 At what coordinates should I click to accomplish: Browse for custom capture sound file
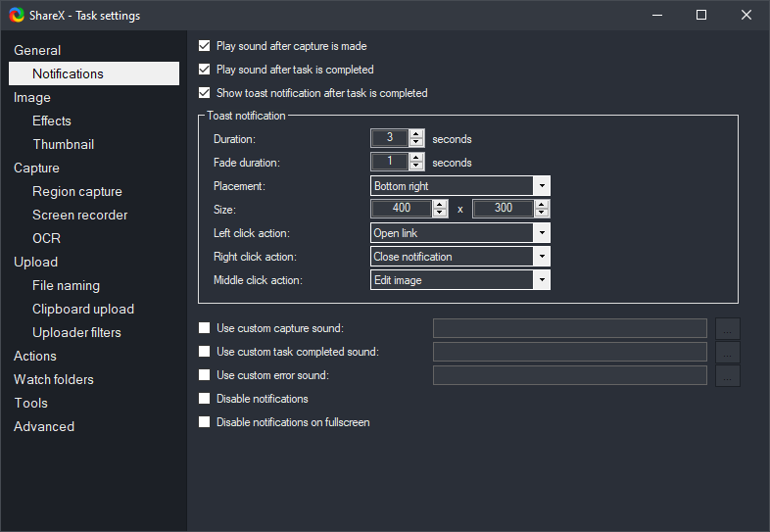pos(727,328)
